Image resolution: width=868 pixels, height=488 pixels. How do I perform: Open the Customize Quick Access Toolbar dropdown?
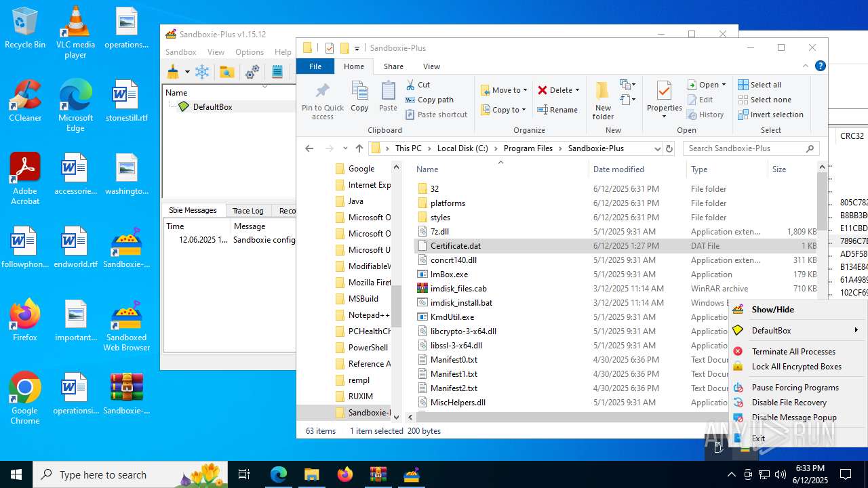pyautogui.click(x=357, y=48)
